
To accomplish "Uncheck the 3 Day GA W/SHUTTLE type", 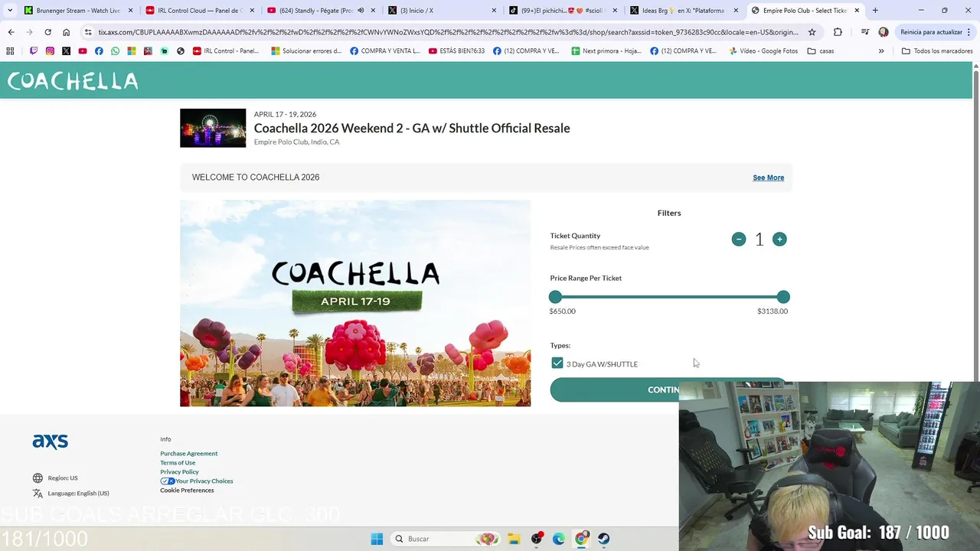I will (557, 364).
